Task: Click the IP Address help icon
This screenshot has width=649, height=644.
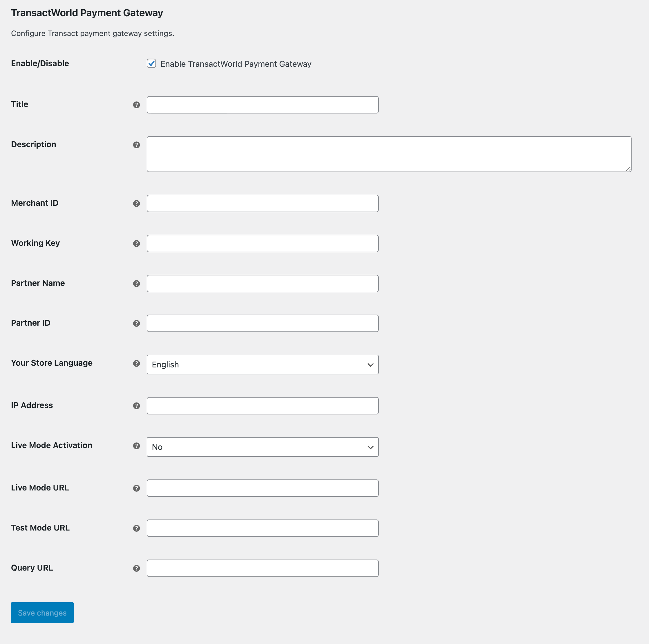Action: pyautogui.click(x=136, y=406)
